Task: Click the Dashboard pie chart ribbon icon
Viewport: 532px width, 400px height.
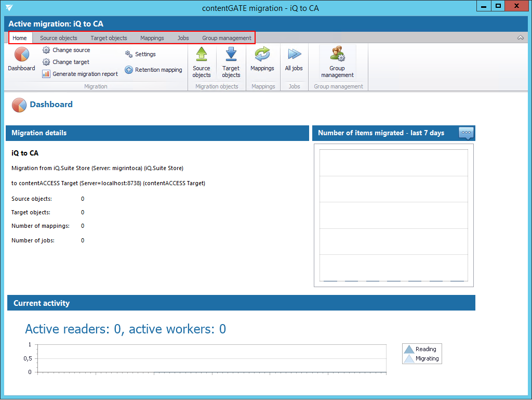Action: pyautogui.click(x=21, y=55)
